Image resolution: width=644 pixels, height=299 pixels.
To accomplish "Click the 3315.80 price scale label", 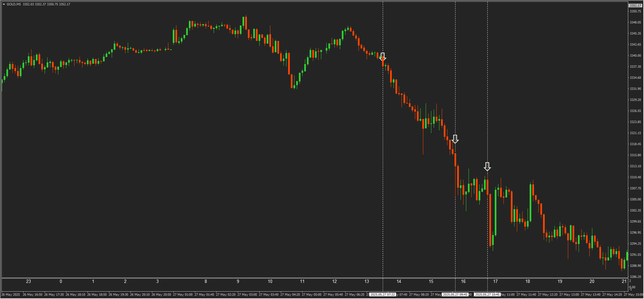I will (635, 155).
